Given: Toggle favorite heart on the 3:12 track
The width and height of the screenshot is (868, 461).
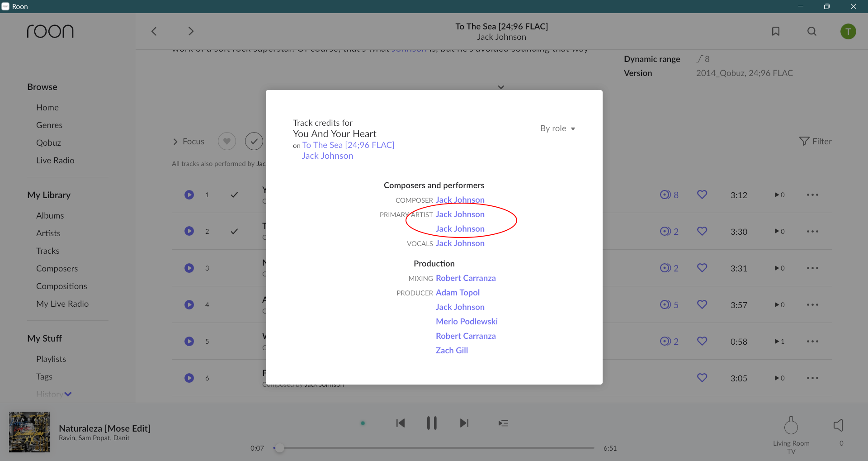Looking at the screenshot, I should (x=702, y=195).
